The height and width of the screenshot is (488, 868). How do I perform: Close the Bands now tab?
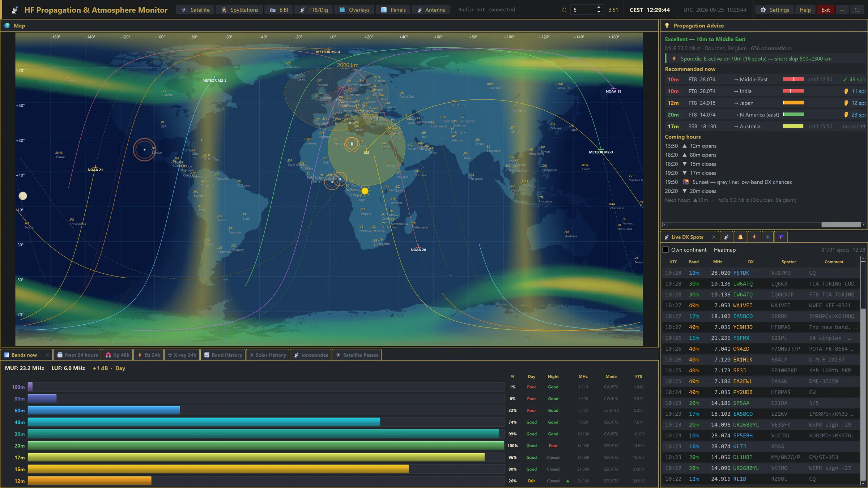(47, 355)
